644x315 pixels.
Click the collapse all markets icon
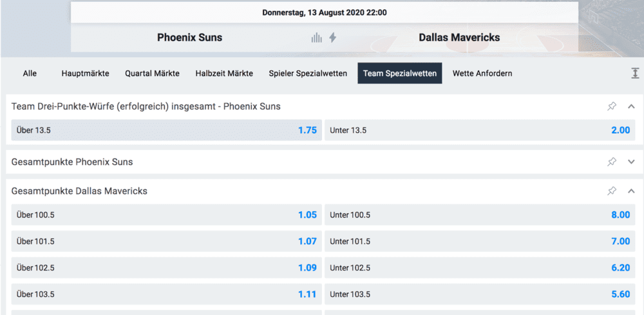[x=635, y=73]
